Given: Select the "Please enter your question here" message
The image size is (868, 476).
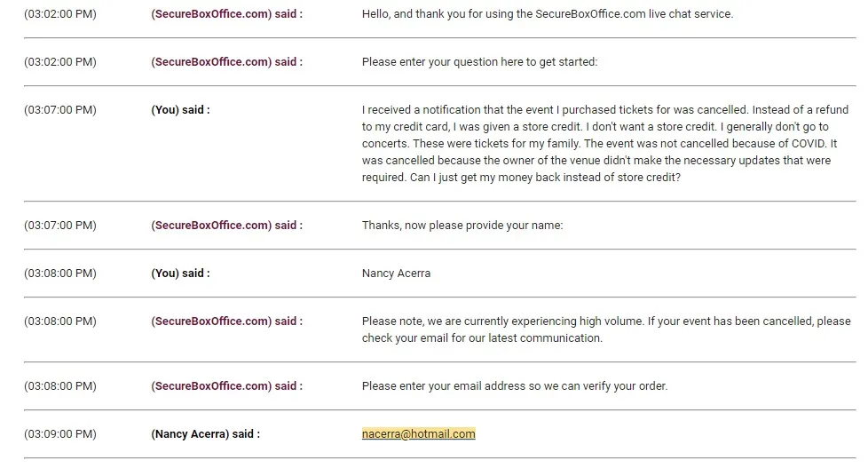Looking at the screenshot, I should [479, 62].
